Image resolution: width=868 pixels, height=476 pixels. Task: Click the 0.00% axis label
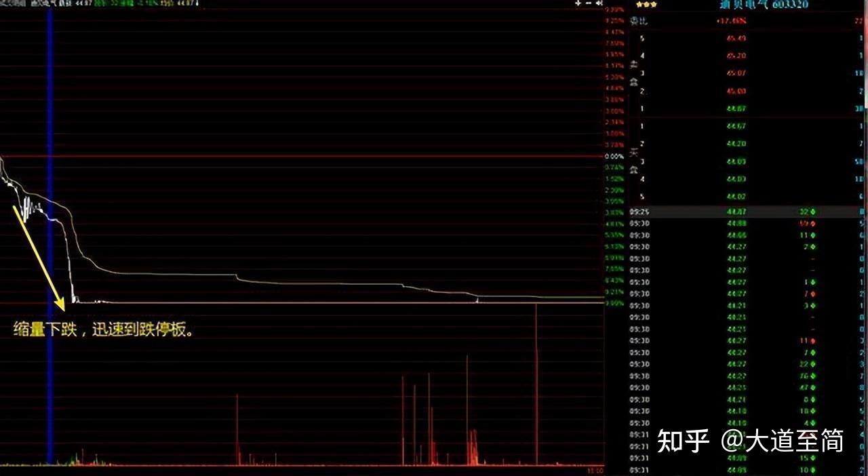614,157
